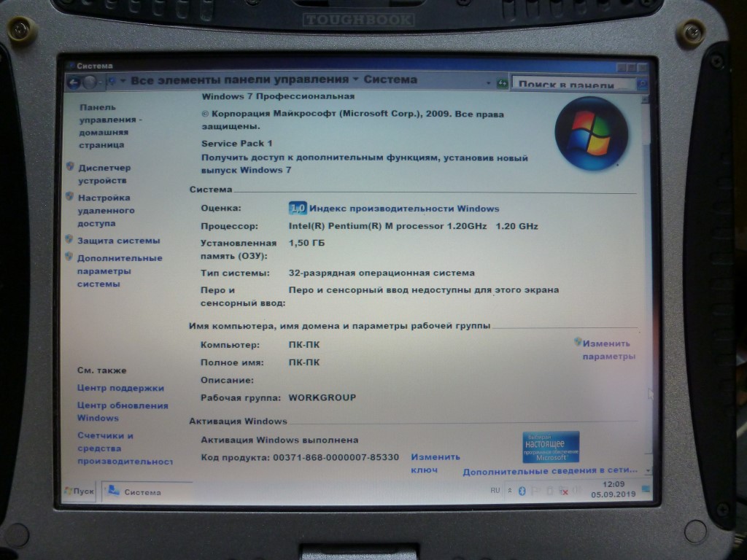Click scrollbar down arrow
Viewport: 747px width, 560px height.
[x=648, y=470]
